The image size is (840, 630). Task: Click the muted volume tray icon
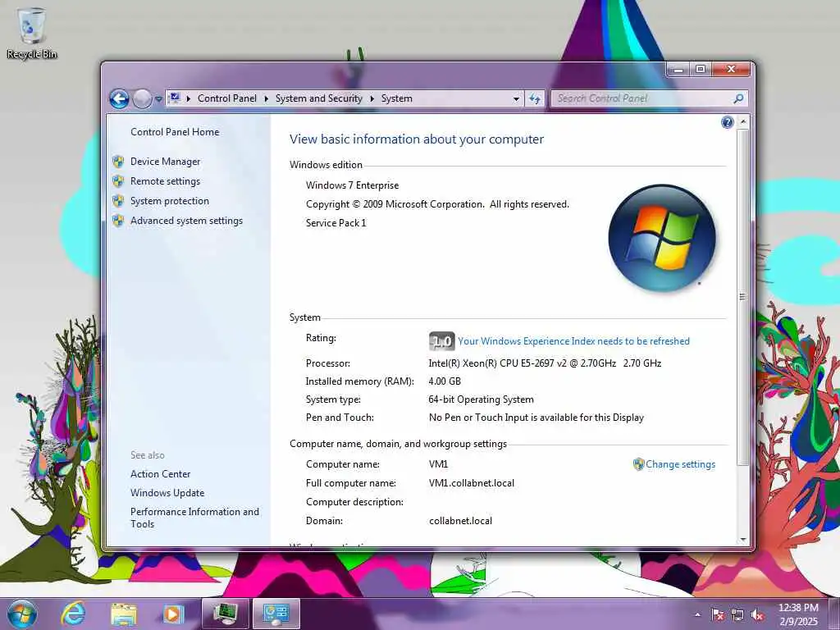point(757,614)
